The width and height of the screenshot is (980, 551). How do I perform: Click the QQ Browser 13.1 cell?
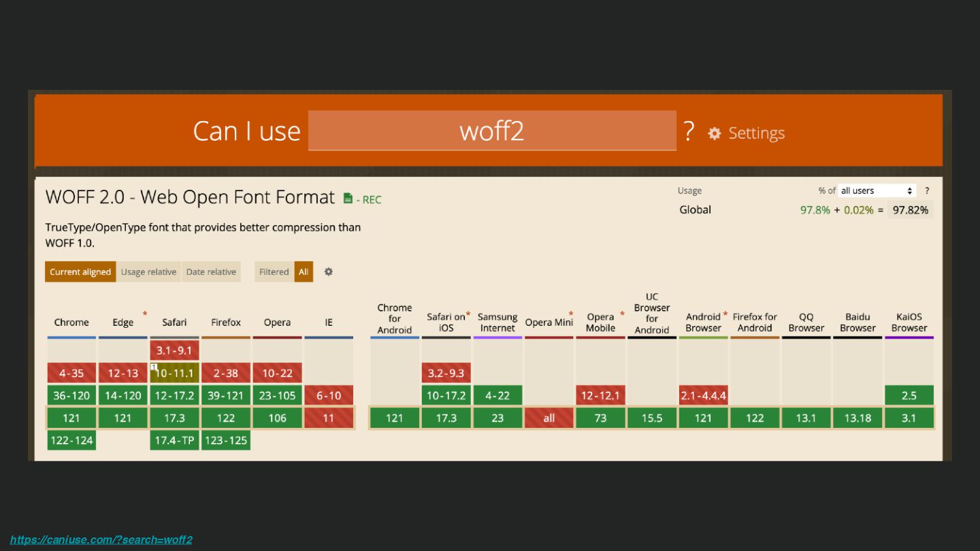(806, 418)
